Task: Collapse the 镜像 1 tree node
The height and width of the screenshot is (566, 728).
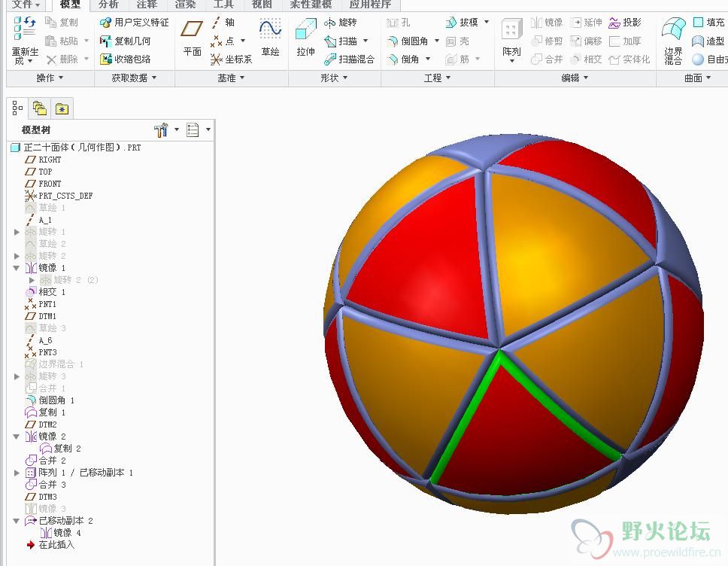Action: (17, 268)
